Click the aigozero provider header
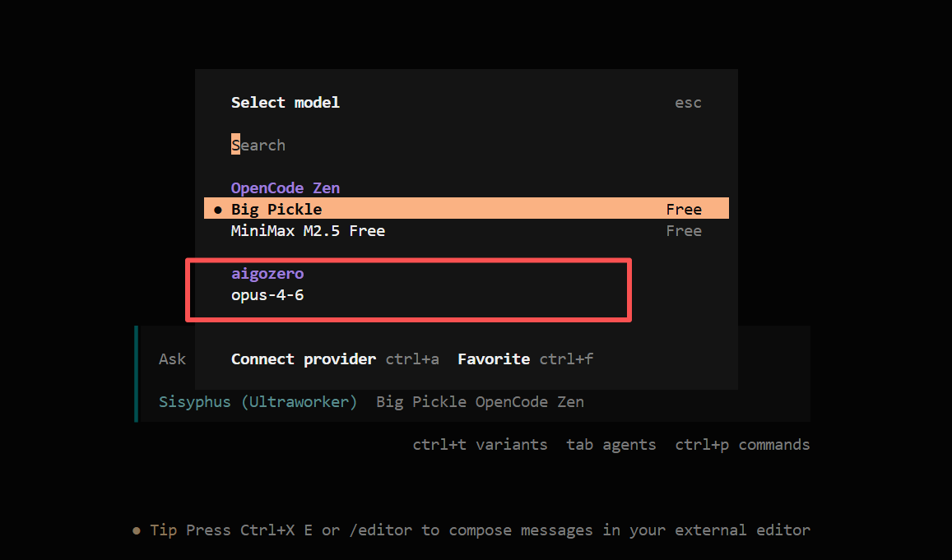This screenshot has height=560, width=952. (267, 274)
